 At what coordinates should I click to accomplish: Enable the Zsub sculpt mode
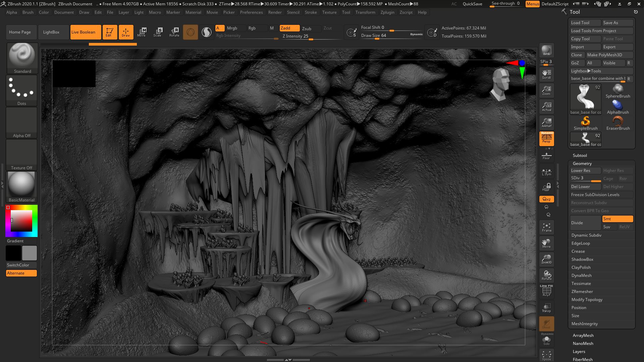click(x=307, y=28)
